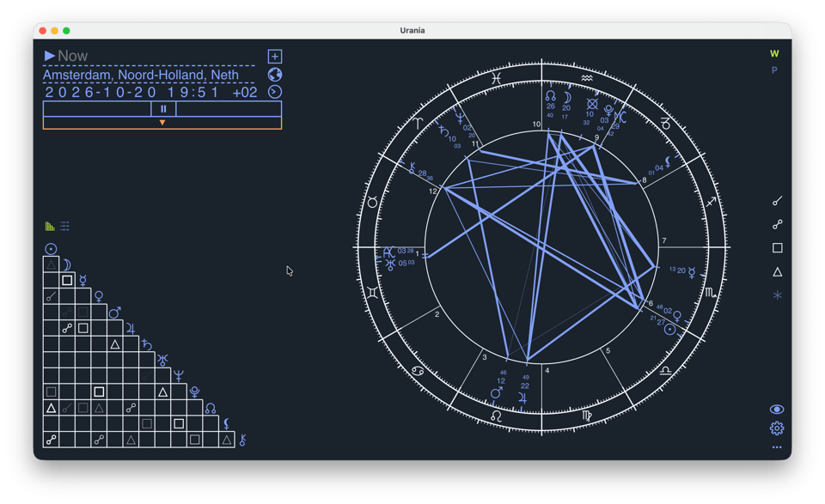Click the date 2026-10-20
Screen dimensions: 825x504
click(101, 93)
